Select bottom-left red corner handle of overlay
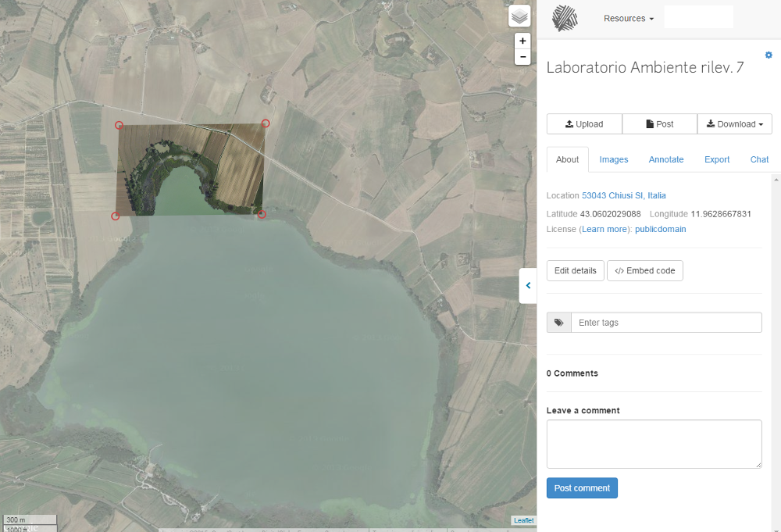Viewport: 781px width, 532px height. (x=115, y=216)
